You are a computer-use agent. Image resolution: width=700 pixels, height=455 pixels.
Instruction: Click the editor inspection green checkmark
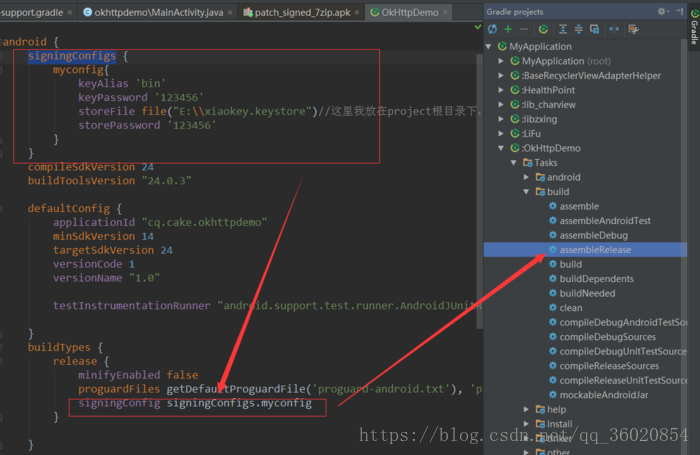coord(478,27)
